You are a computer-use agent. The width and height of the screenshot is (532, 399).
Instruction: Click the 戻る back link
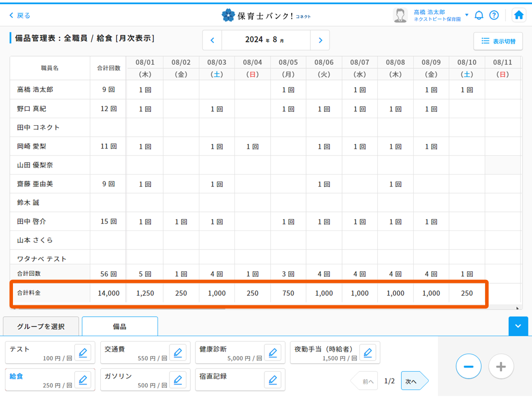(x=20, y=15)
